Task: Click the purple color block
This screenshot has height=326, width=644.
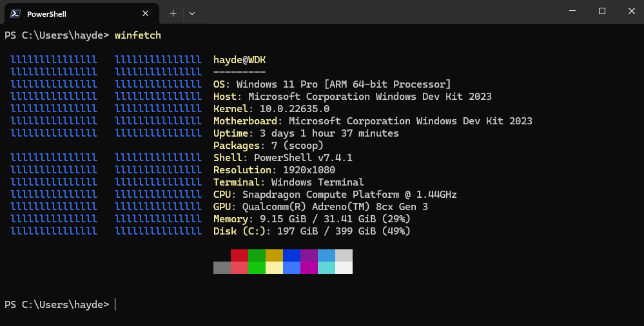Action: [x=309, y=255]
